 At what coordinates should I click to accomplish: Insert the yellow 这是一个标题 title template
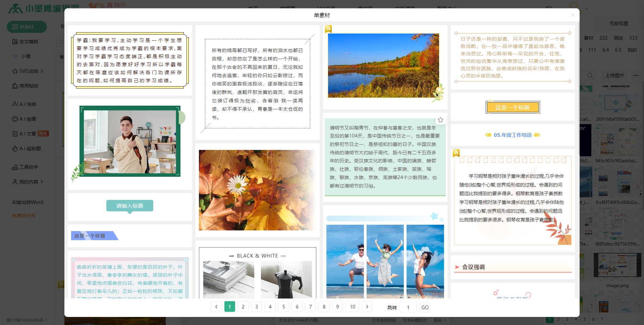click(513, 107)
